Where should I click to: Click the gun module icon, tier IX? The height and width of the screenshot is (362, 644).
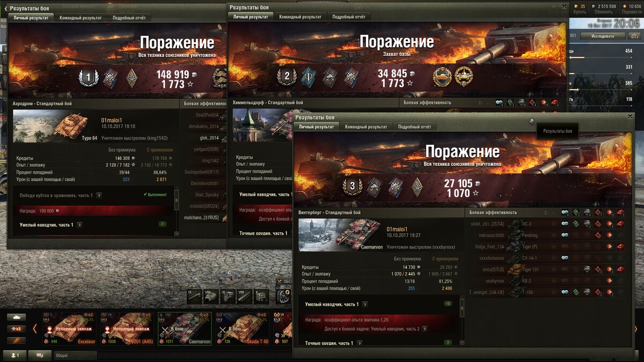pyautogui.click(x=195, y=296)
